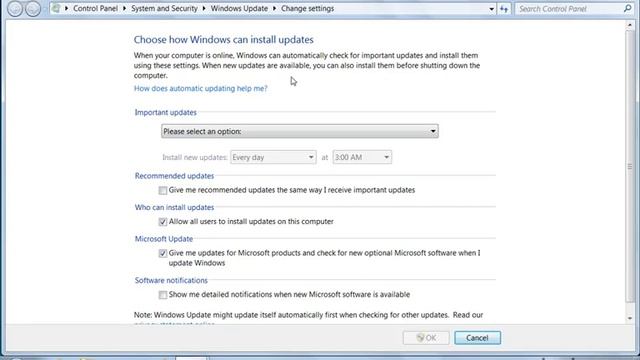The height and width of the screenshot is (360, 640).
Task: Expand the arrow after Windows Update breadcrumb
Action: click(x=275, y=9)
